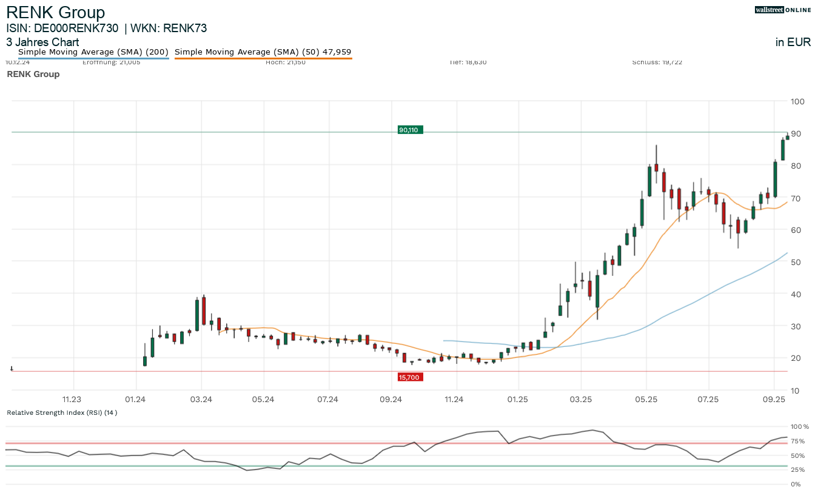Screen dimensions: 818x504
Task: Select the 01.25 date on time axis
Action: pos(517,399)
